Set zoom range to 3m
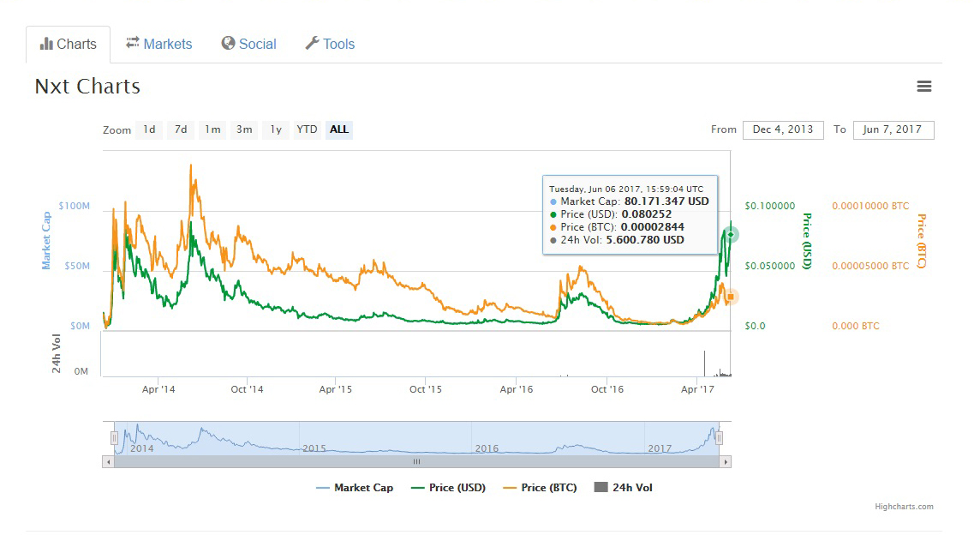980x535 pixels. click(x=244, y=129)
